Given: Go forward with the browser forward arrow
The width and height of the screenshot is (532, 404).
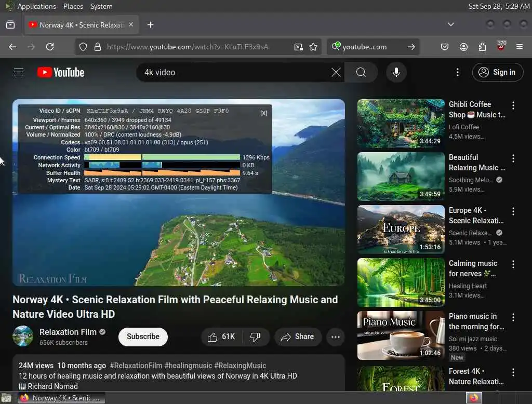Looking at the screenshot, I should (x=31, y=47).
